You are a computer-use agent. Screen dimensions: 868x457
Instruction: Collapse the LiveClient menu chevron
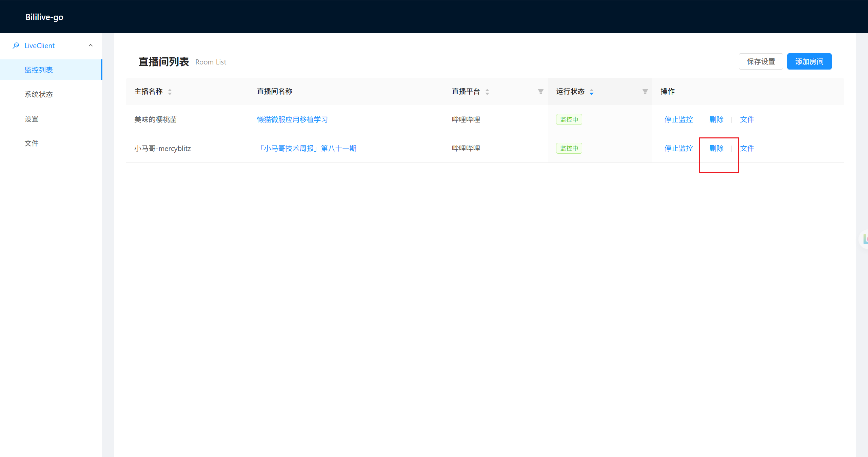pos(91,45)
